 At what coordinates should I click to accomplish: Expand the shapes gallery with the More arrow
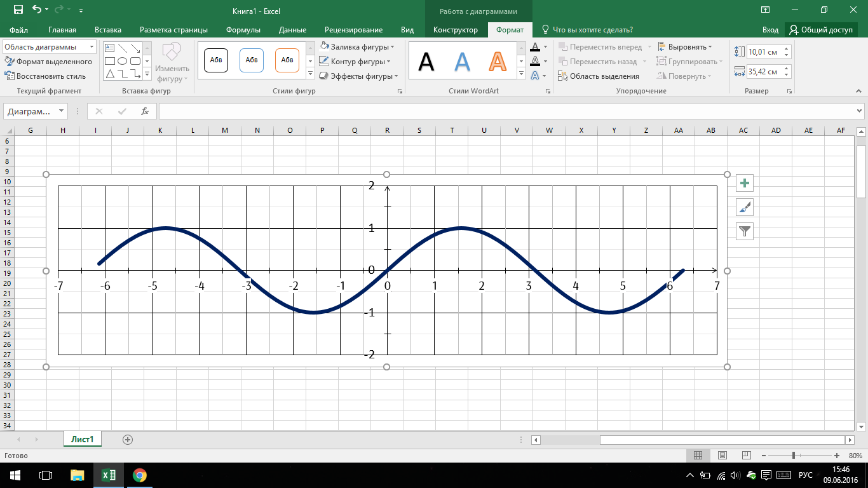[147, 74]
